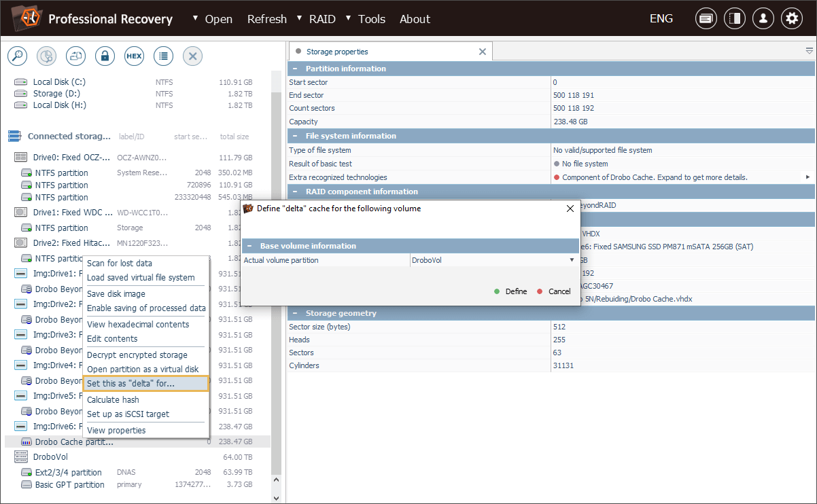
Task: Click the Local Disk (C:) drive icon
Action: tap(20, 82)
